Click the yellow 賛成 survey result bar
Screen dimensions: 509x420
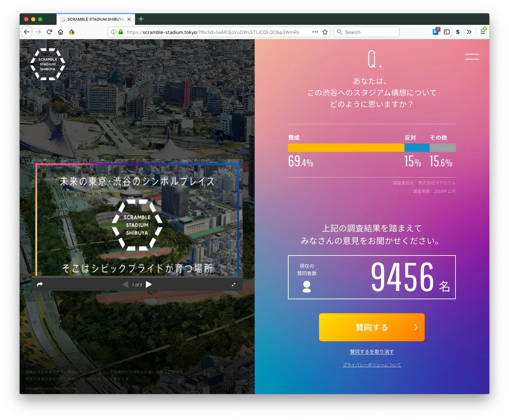click(346, 148)
